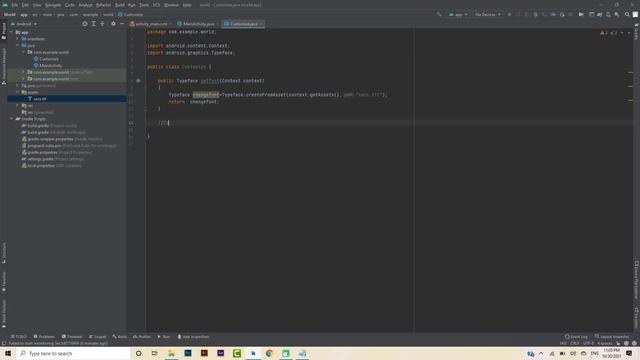This screenshot has height=360, width=640.
Task: Open the Logcat tool window button
Action: click(98, 337)
